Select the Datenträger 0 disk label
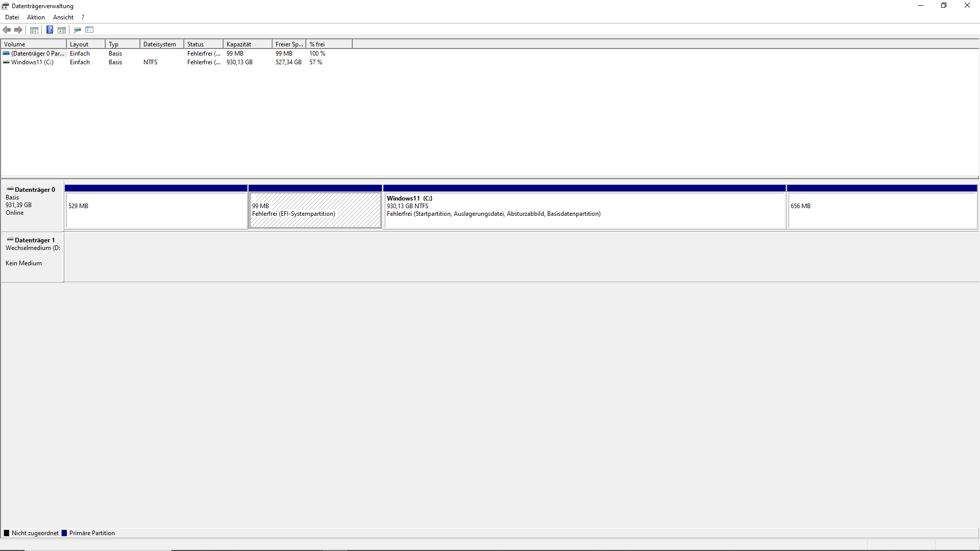The image size is (980, 551). [34, 190]
